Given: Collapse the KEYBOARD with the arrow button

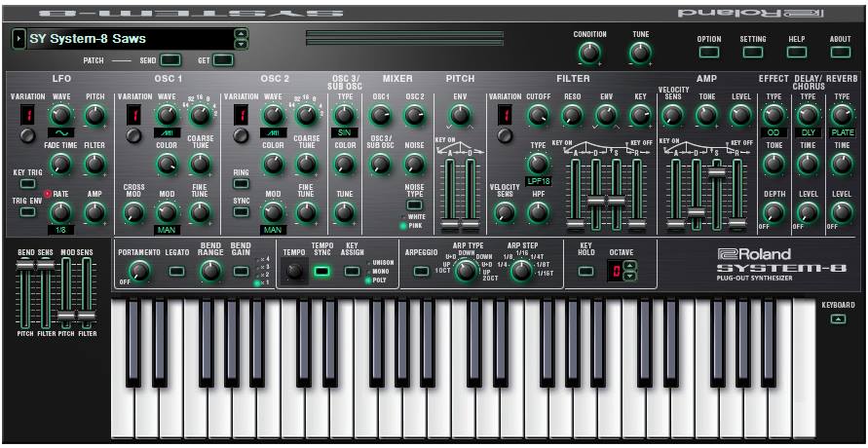Looking at the screenshot, I should (839, 318).
